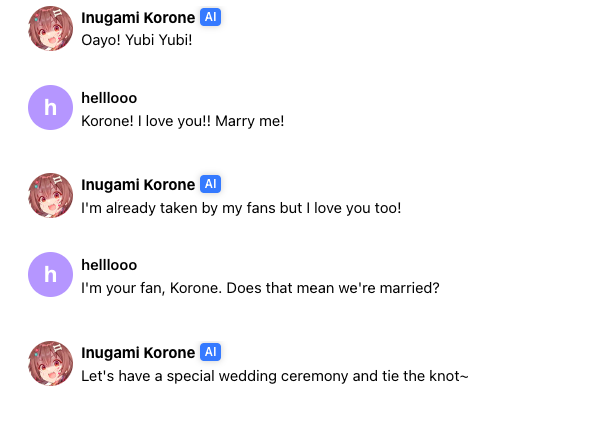Screen dimensions: 598x428
Task: Open the Inugami Korone name in the first message
Action: click(x=138, y=18)
